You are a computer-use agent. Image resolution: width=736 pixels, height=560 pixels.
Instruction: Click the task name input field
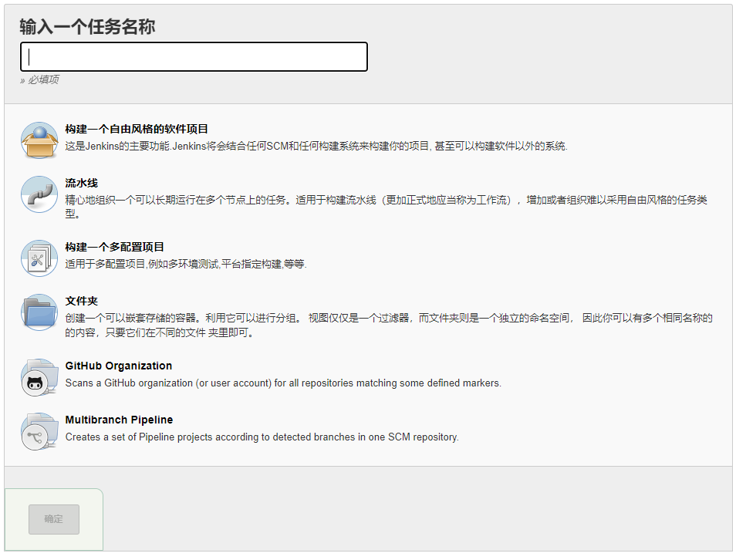(x=194, y=57)
